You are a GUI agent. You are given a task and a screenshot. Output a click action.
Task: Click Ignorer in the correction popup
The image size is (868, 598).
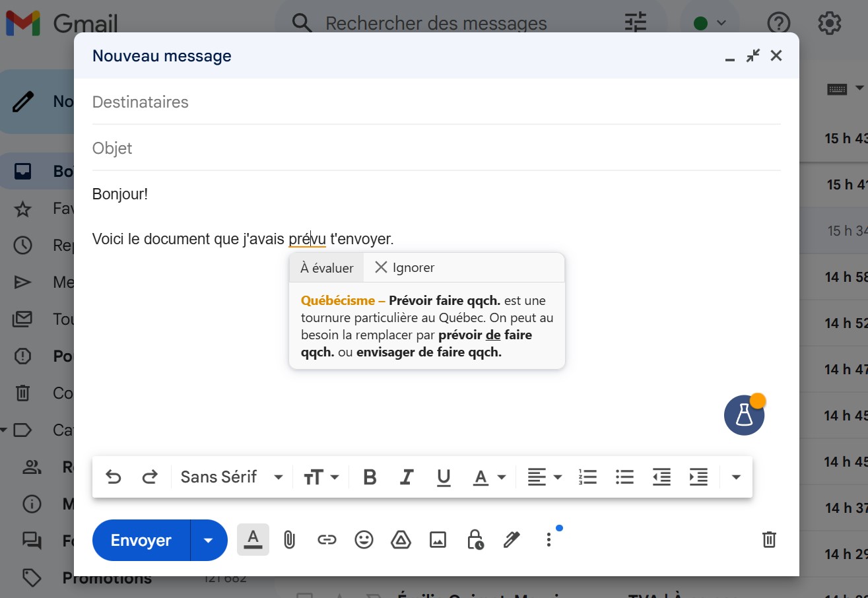tap(405, 268)
